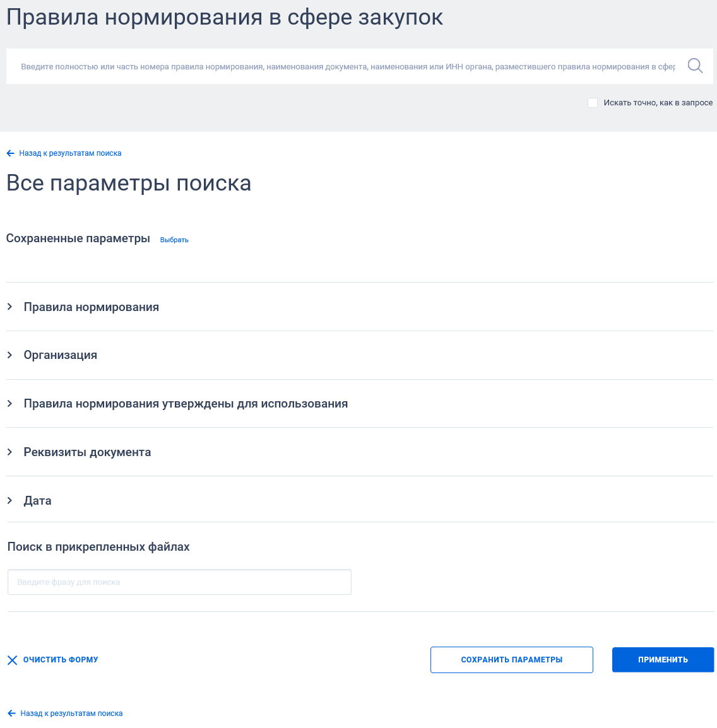Enable 'Искать точно, как в запросе' checkbox

(593, 103)
